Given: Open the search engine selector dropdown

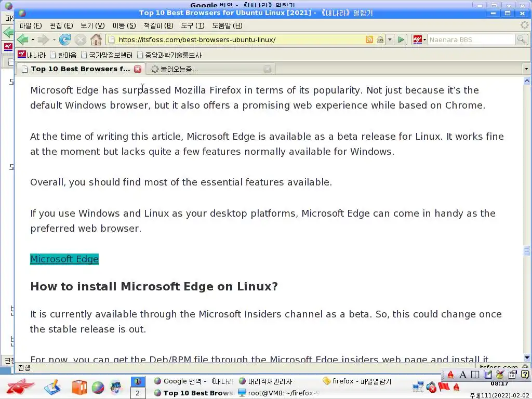Looking at the screenshot, I should click(420, 39).
